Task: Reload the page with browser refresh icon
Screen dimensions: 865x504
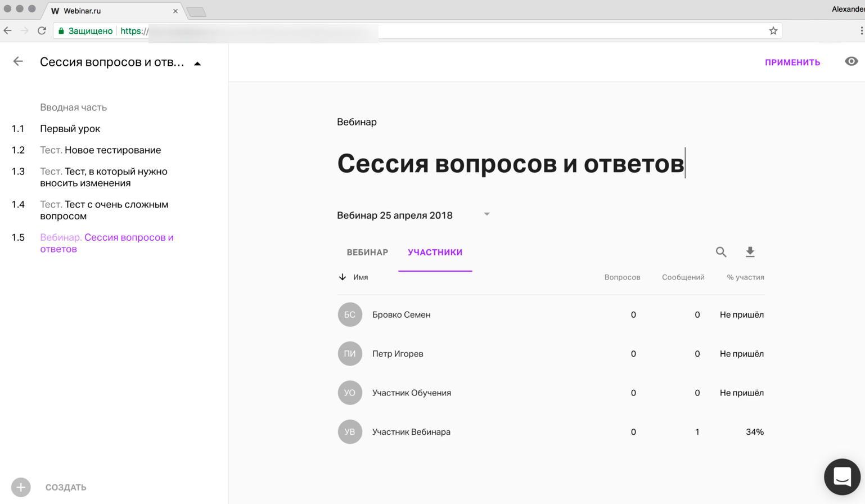Action: pyautogui.click(x=42, y=31)
